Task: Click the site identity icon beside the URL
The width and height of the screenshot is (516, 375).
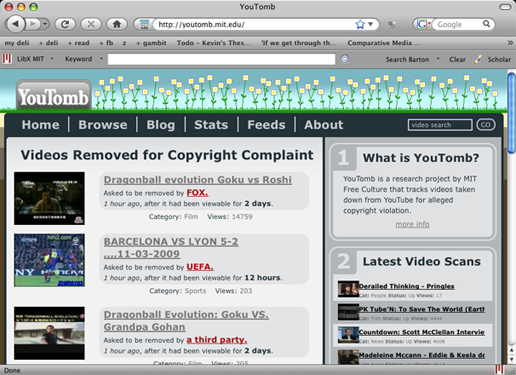Action: [x=144, y=24]
